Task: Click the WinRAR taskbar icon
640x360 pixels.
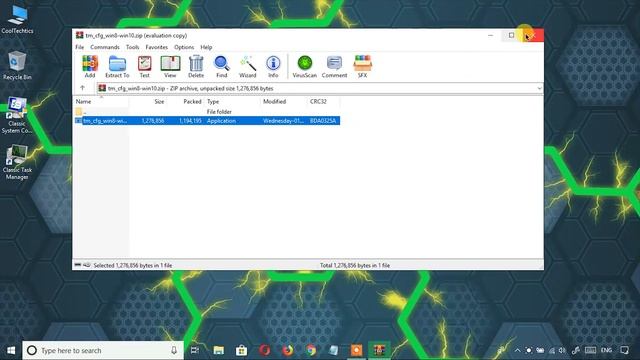Action: coord(379,350)
